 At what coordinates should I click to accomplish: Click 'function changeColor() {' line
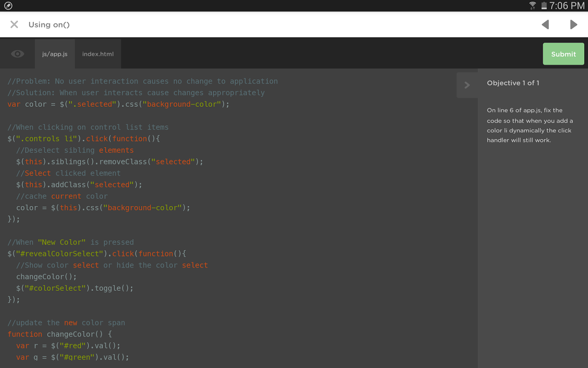coord(60,334)
